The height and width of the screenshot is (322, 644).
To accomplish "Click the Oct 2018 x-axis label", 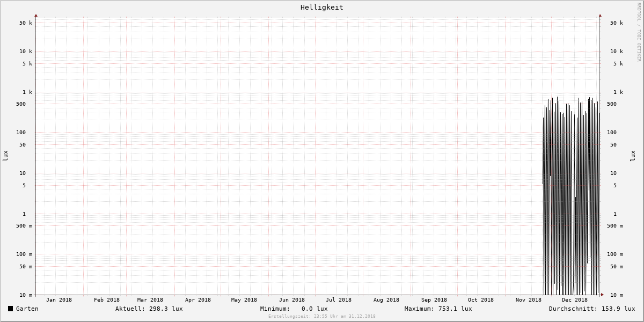I will pos(480,299).
